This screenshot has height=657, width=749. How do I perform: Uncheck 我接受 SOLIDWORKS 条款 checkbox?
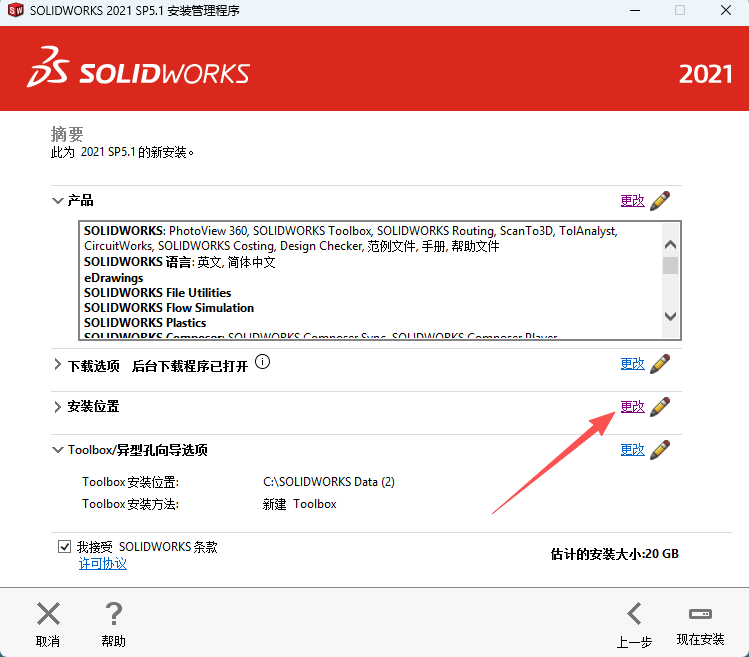[x=64, y=546]
